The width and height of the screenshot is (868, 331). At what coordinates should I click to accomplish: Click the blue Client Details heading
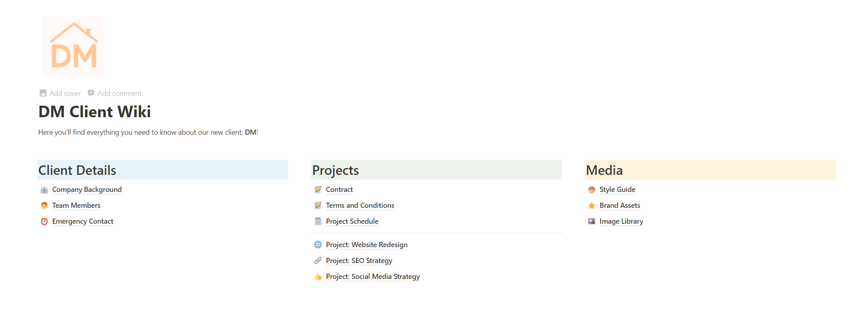[162, 170]
